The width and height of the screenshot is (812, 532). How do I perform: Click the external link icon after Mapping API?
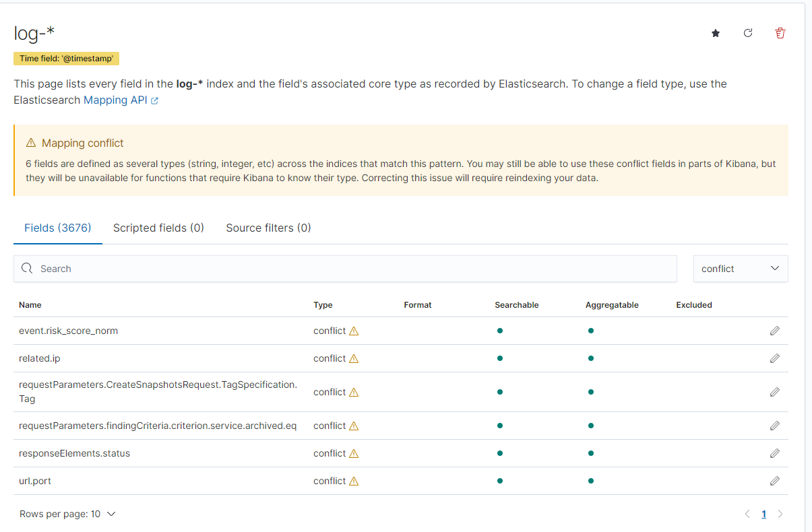click(155, 100)
